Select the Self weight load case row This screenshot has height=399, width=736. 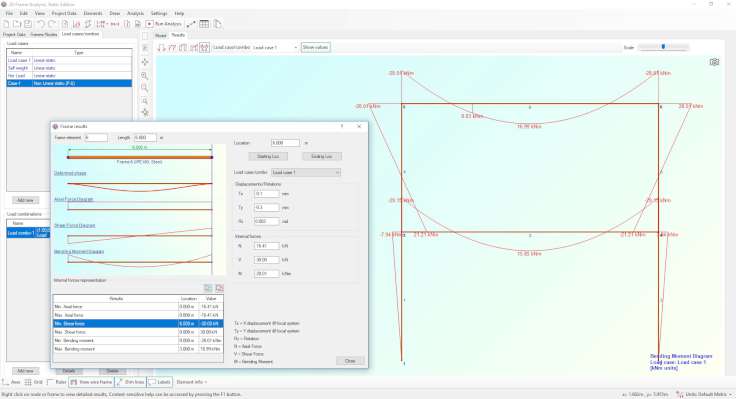click(69, 68)
